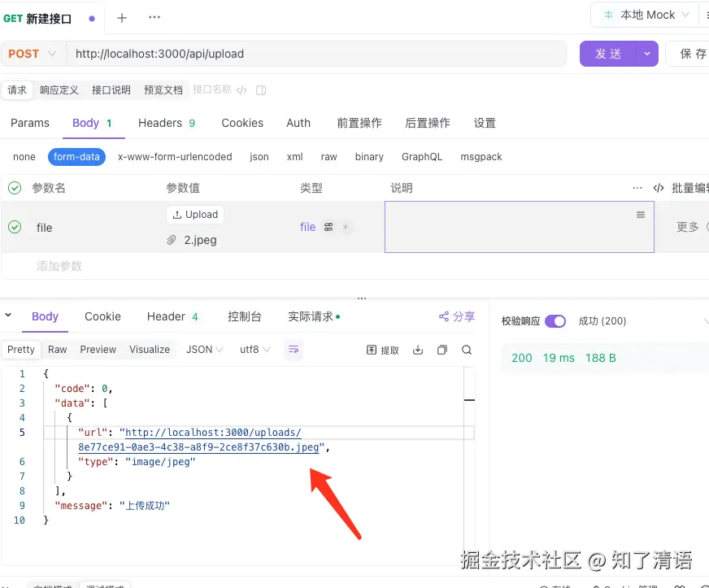Select json body type
Image resolution: width=709 pixels, height=588 pixels.
[259, 157]
